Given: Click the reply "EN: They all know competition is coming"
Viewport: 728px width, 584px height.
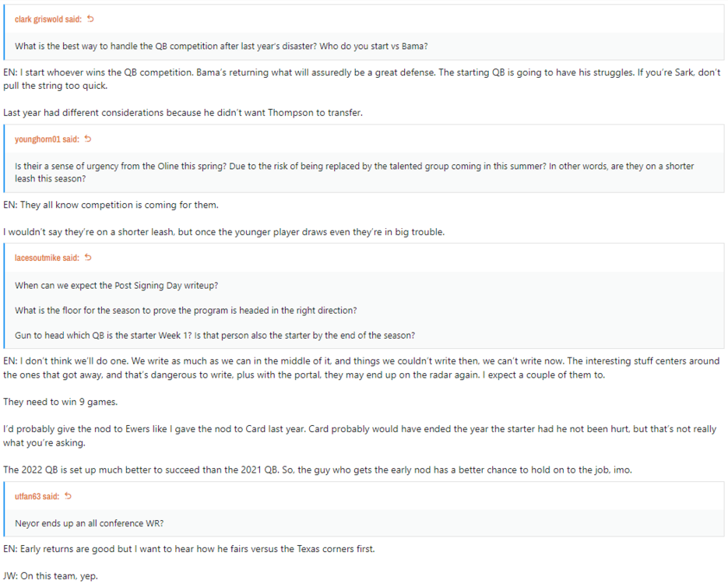Looking at the screenshot, I should point(111,205).
